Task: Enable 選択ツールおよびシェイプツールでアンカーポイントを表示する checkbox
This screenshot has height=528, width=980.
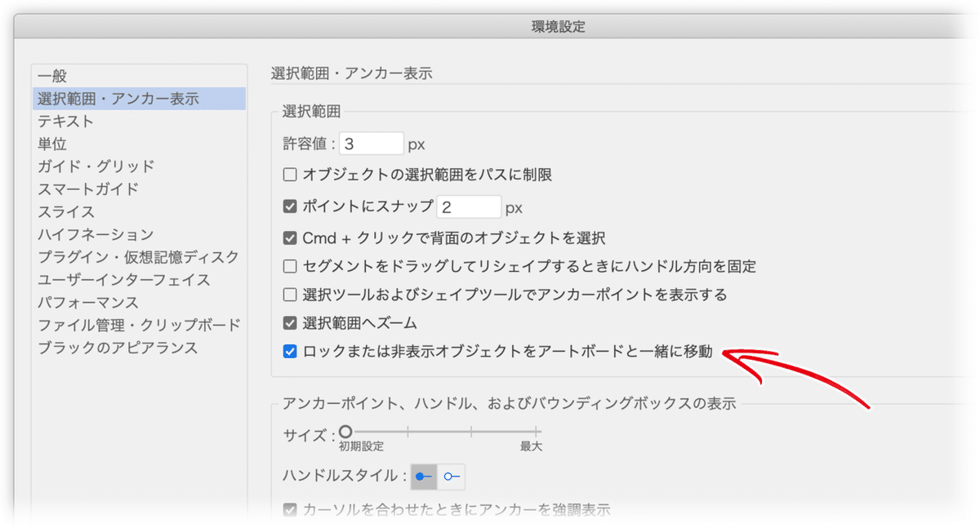Action: 289,295
